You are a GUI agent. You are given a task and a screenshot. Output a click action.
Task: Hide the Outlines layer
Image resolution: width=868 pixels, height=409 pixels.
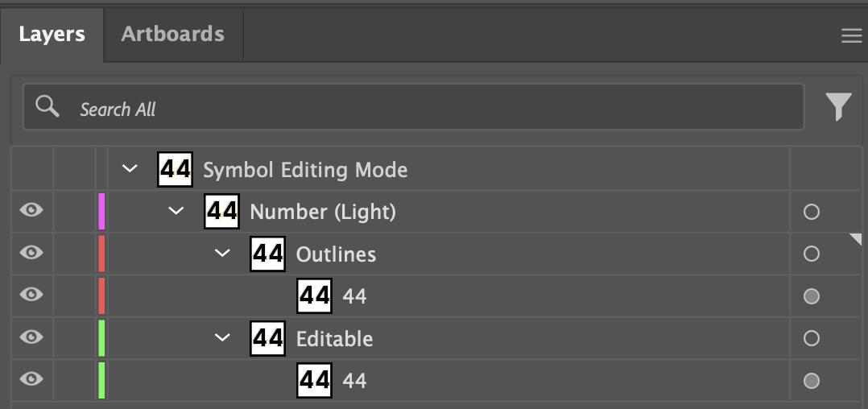point(31,254)
